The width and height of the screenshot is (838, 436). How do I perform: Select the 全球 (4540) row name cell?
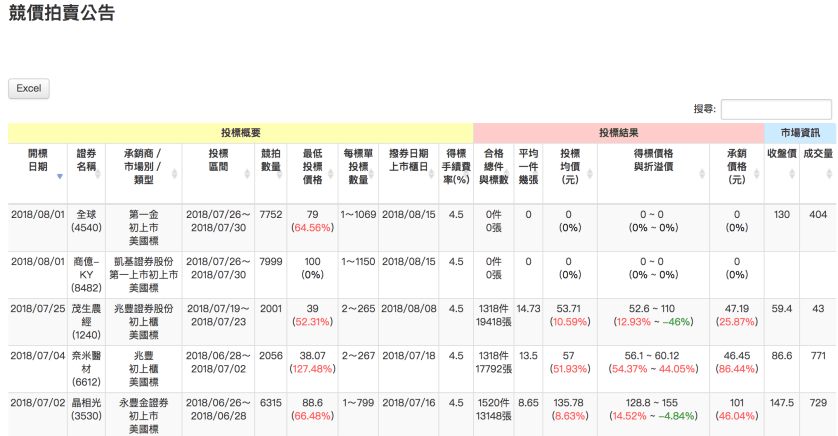(x=88, y=221)
